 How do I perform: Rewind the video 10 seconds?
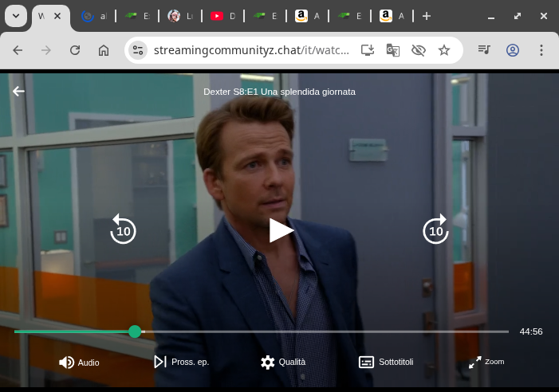pos(123,229)
